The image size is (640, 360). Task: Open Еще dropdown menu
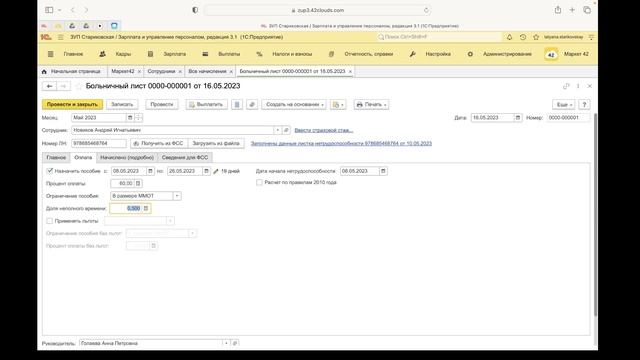(x=564, y=104)
